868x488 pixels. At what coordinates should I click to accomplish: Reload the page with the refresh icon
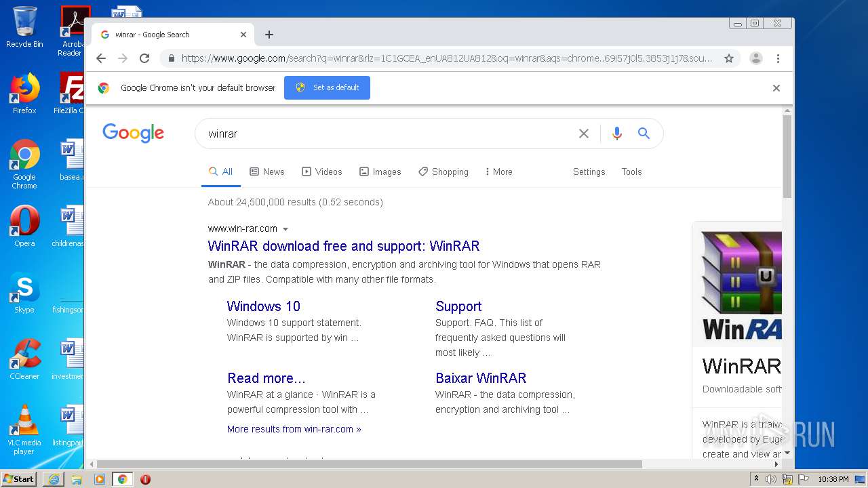(x=144, y=58)
